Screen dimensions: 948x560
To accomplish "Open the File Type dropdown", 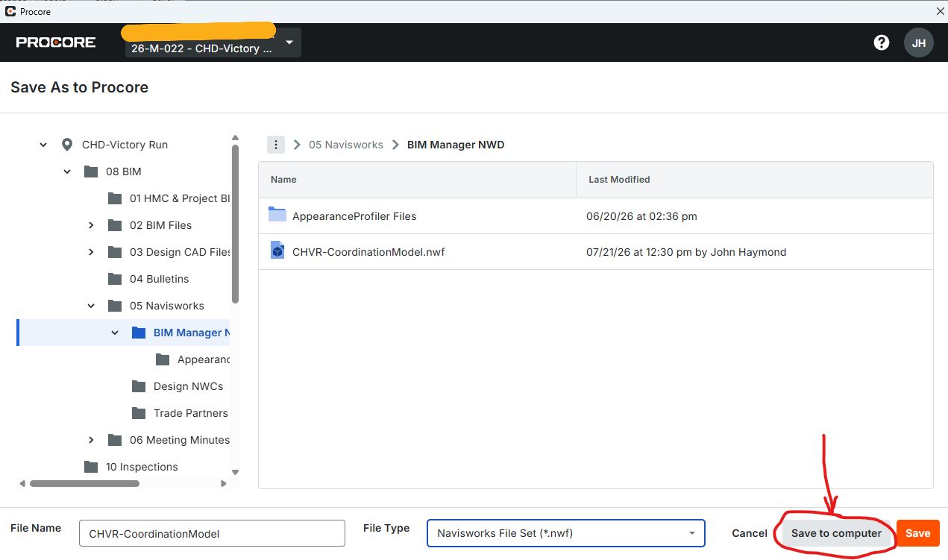I will (566, 533).
